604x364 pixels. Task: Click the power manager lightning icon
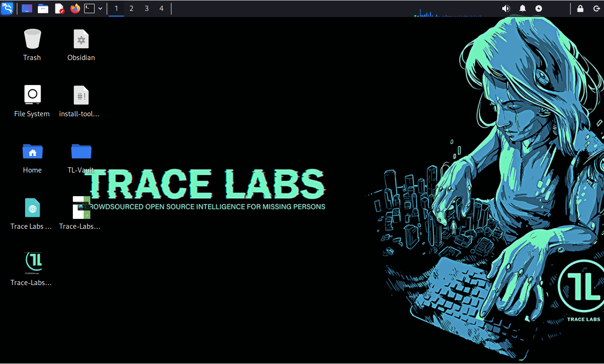[x=539, y=9]
